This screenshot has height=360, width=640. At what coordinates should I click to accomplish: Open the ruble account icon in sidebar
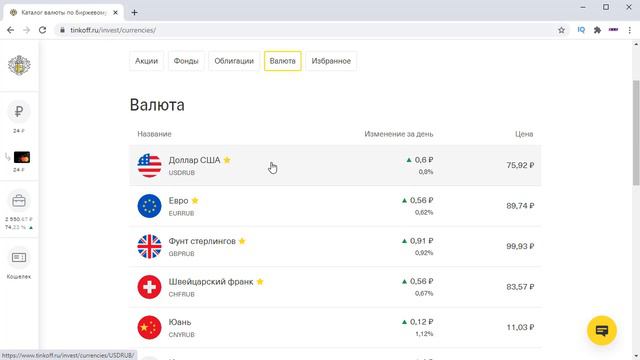click(19, 111)
